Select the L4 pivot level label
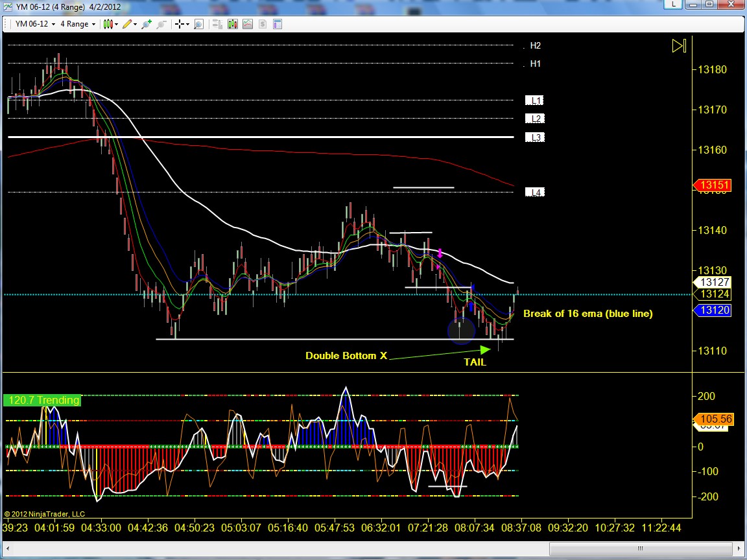The image size is (747, 560). (x=534, y=192)
